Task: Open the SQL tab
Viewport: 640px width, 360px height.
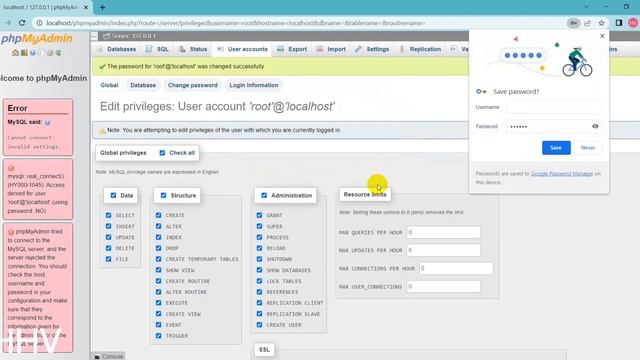Action: (157, 49)
